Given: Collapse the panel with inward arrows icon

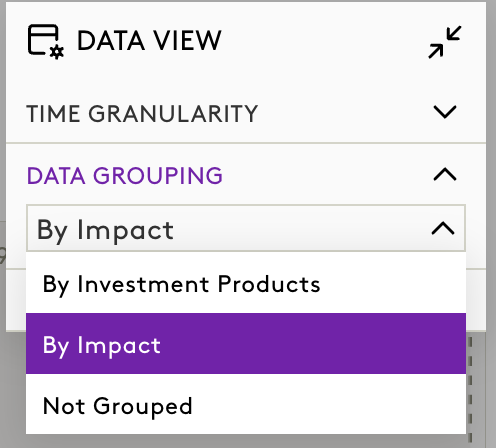Looking at the screenshot, I should coord(445,42).
